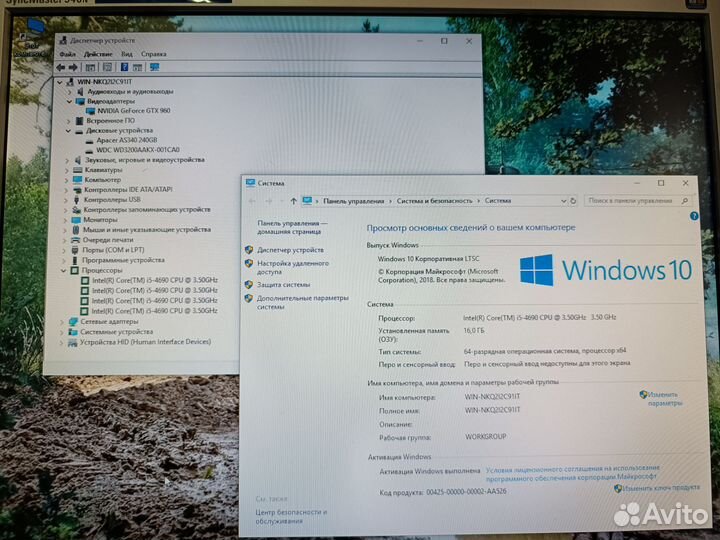Open Диспетчер устройств link in sidebar
Screen dimensions: 720x540
click(290, 250)
